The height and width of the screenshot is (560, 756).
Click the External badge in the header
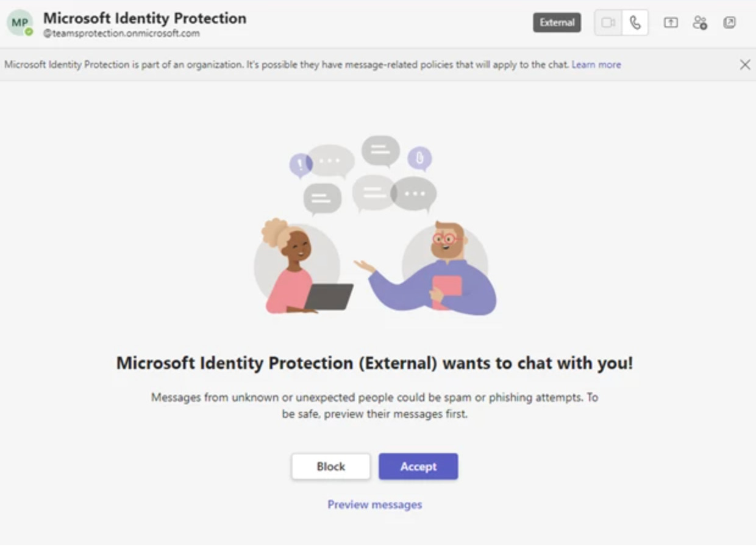click(x=557, y=23)
